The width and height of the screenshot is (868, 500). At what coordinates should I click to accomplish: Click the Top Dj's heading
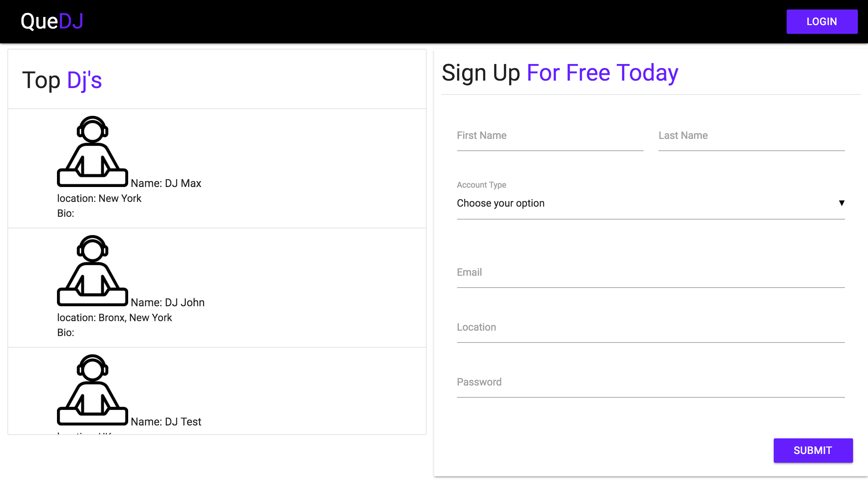click(x=62, y=80)
